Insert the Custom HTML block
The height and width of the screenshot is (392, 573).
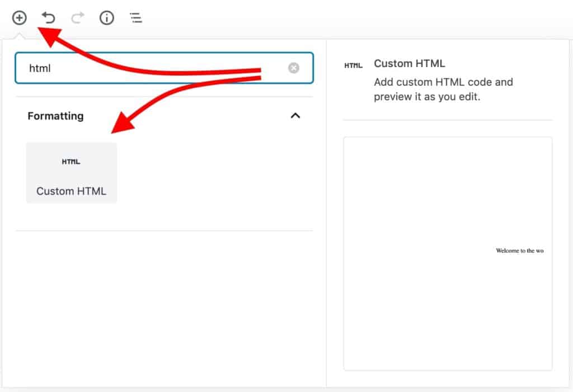pyautogui.click(x=72, y=172)
